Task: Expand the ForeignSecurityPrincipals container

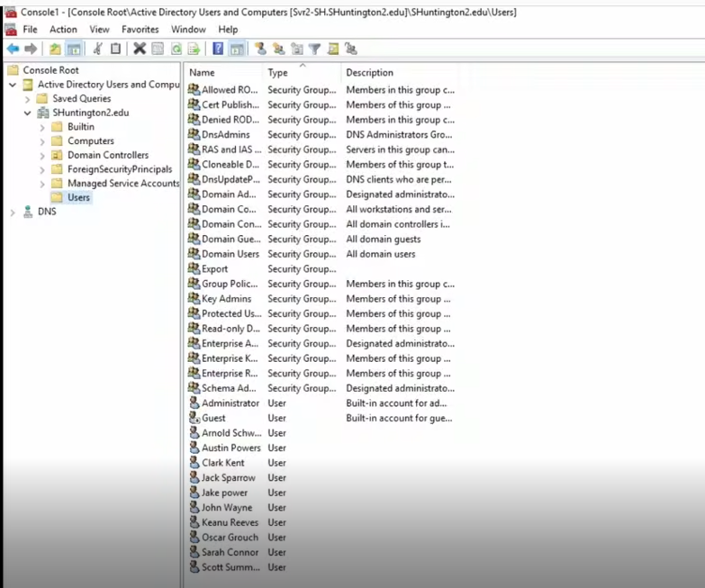Action: pyautogui.click(x=42, y=169)
